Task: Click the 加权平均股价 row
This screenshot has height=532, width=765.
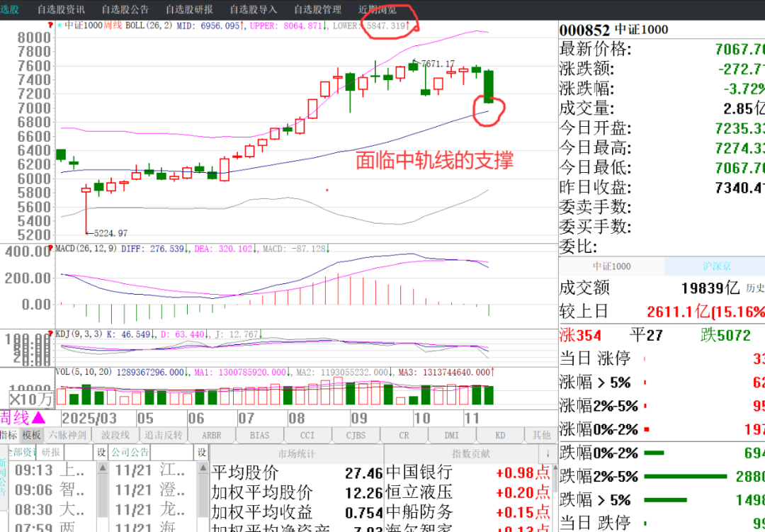Action: (297, 492)
